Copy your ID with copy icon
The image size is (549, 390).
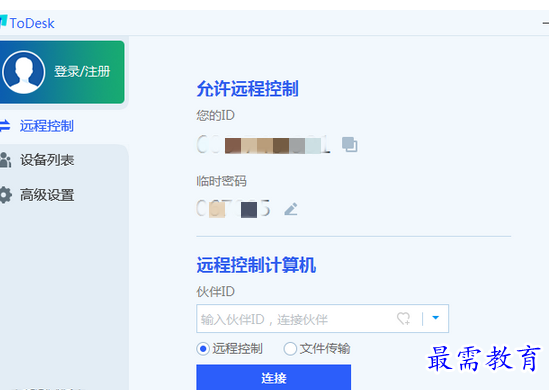point(349,144)
